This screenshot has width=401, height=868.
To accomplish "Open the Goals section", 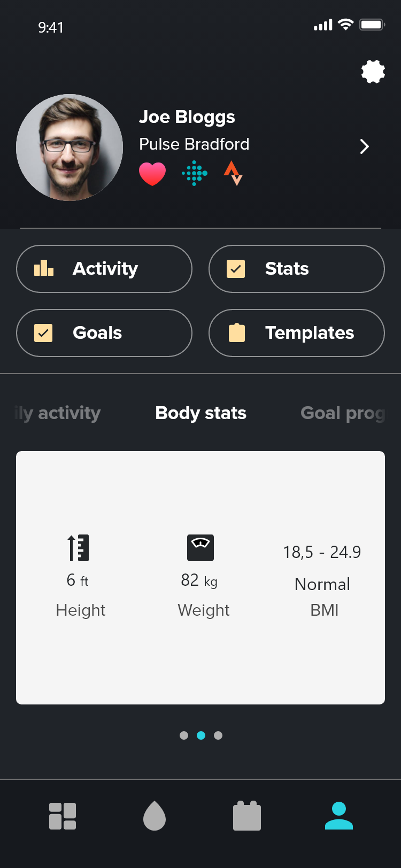I will pyautogui.click(x=104, y=333).
